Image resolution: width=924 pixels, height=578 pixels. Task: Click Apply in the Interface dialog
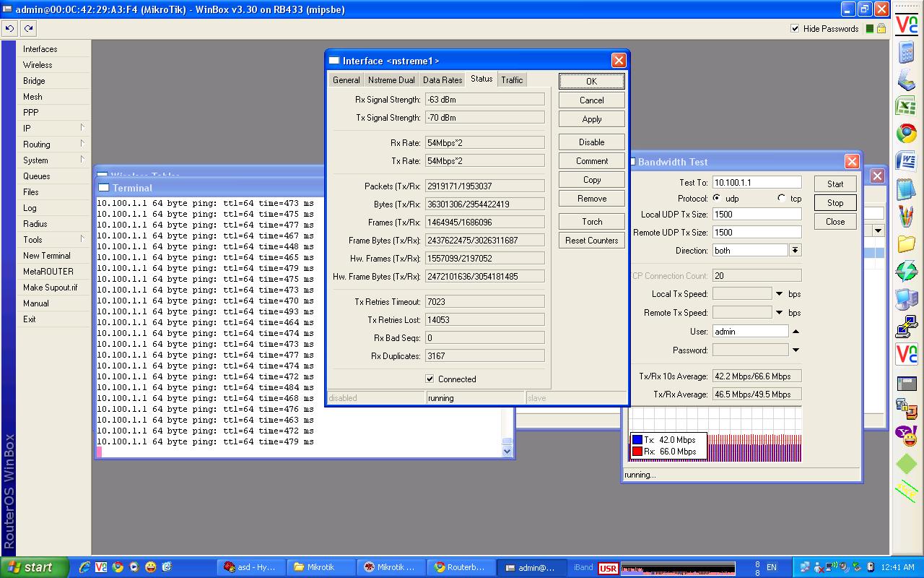591,119
